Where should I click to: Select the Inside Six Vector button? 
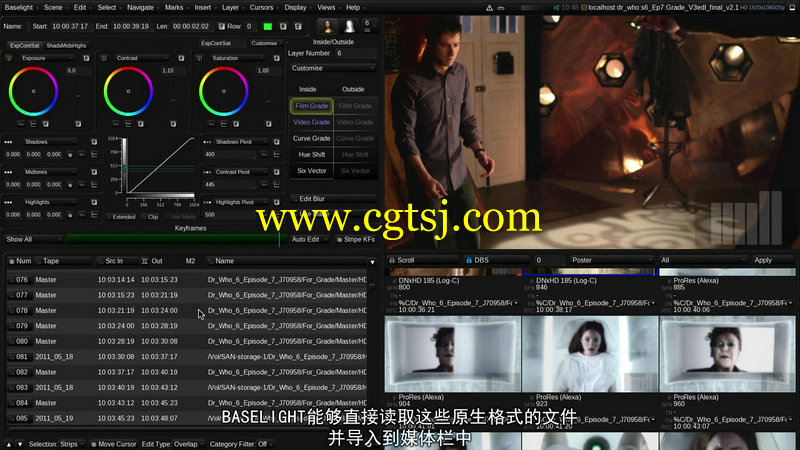tap(311, 171)
